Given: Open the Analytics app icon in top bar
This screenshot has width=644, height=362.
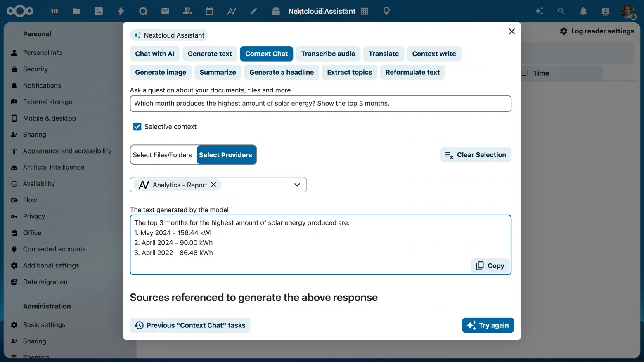Looking at the screenshot, I should 232,11.
